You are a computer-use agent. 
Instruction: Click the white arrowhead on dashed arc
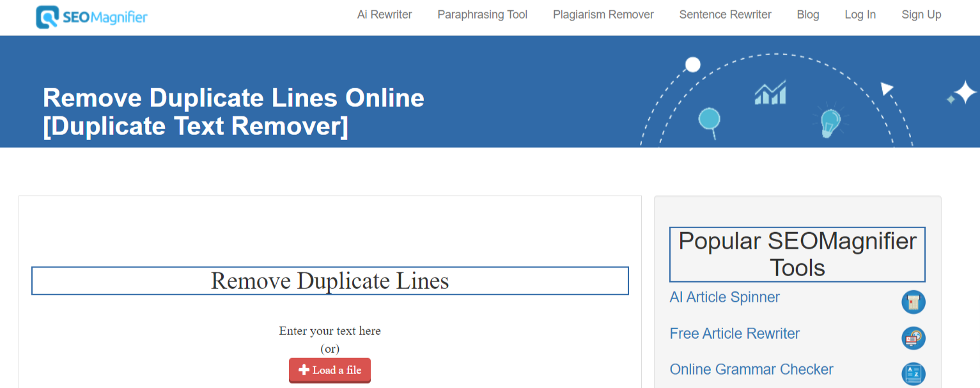[887, 89]
